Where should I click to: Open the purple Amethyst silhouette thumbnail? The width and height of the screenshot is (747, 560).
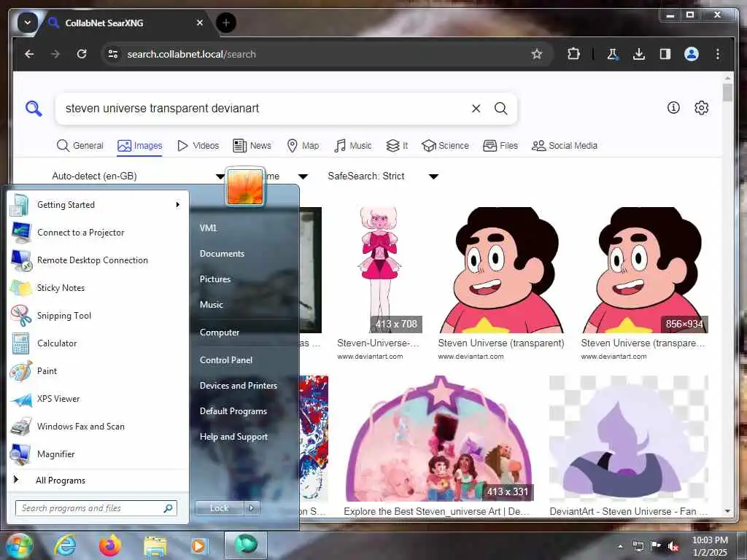tap(629, 438)
